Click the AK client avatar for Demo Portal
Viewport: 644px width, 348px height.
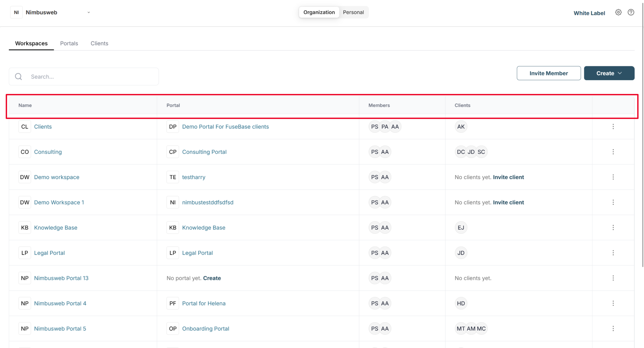460,127
